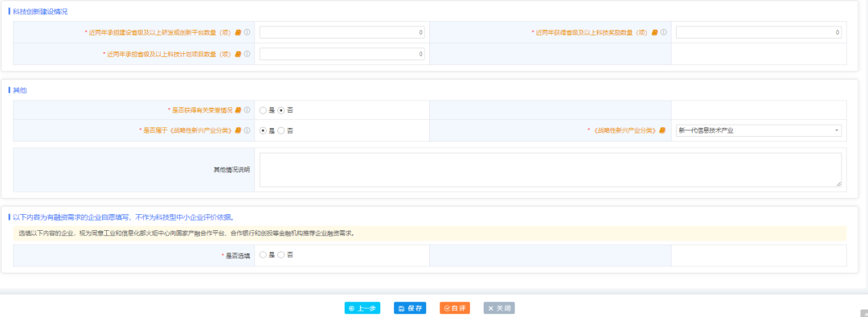
Task: Click info icon beside 是否获得有关荣誉情况
Action: coord(247,109)
